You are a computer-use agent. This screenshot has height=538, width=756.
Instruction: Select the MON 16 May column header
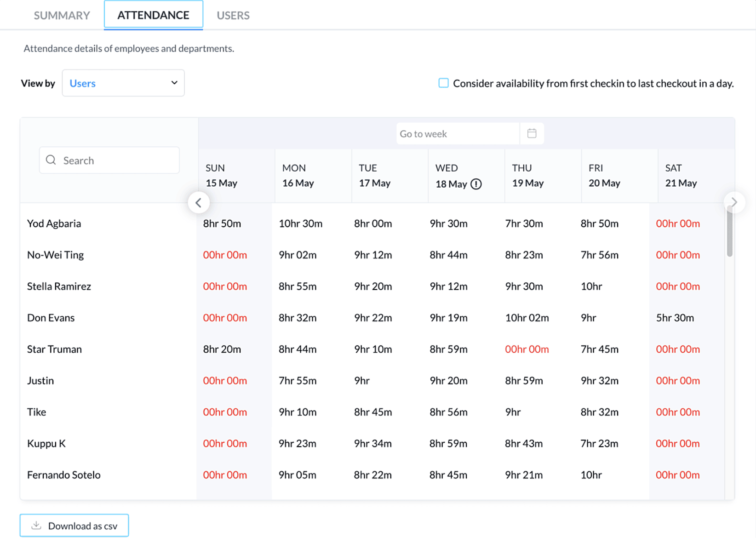coord(298,176)
